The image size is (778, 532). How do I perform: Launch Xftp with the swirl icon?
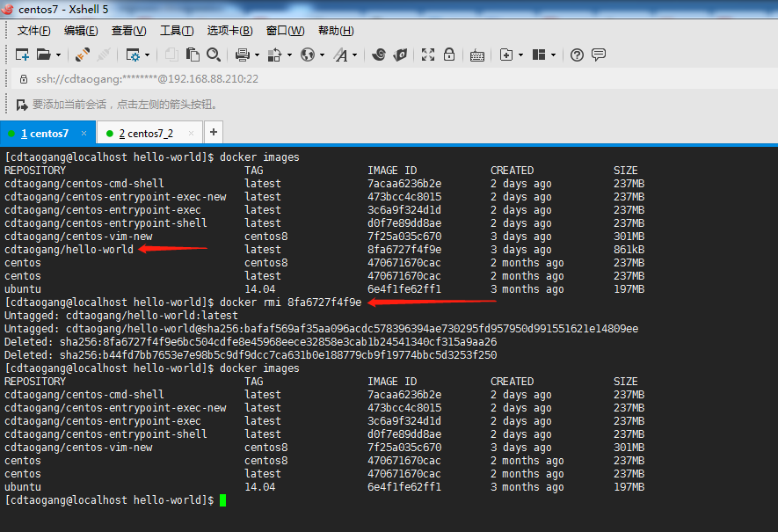point(379,55)
